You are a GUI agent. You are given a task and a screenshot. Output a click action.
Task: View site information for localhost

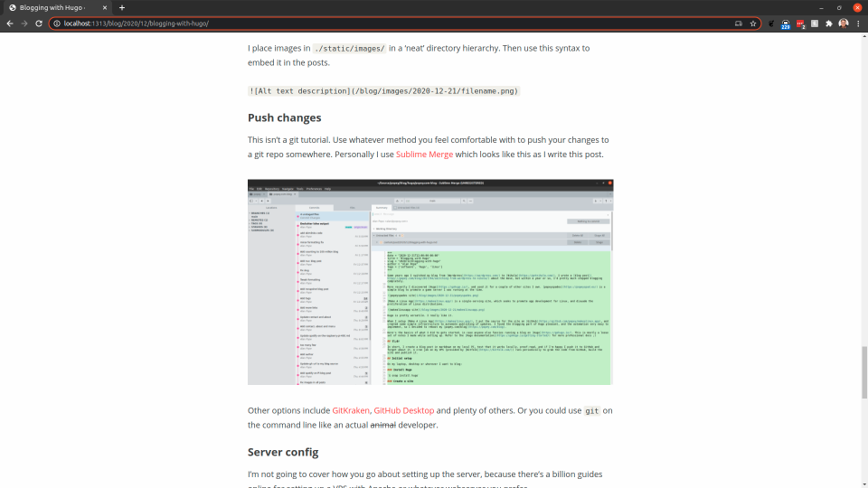(56, 23)
